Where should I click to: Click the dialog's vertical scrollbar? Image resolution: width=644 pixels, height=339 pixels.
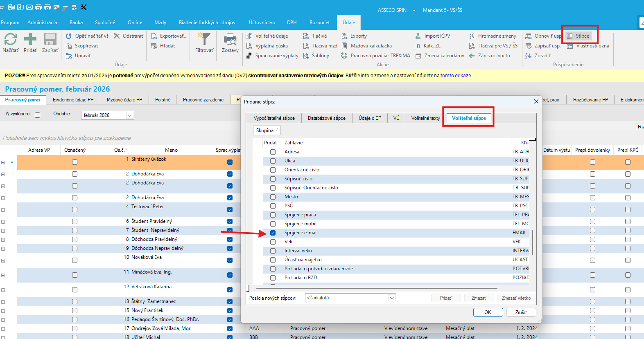point(532,242)
